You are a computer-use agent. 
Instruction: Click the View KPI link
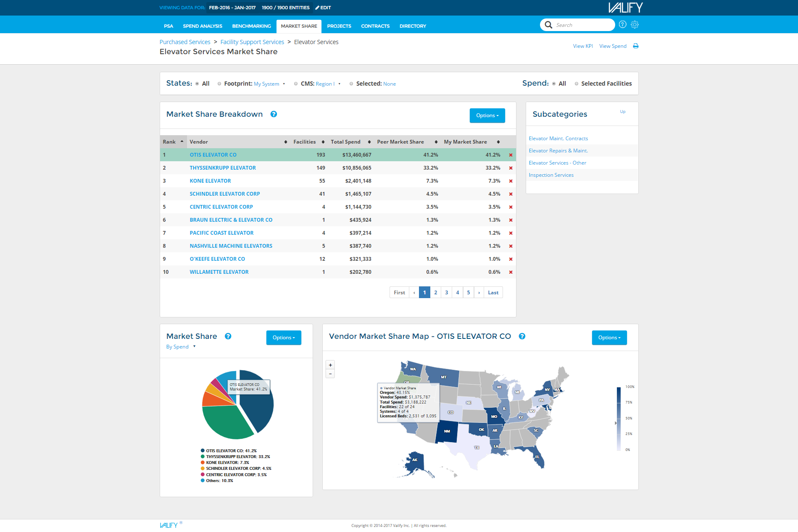tap(583, 46)
